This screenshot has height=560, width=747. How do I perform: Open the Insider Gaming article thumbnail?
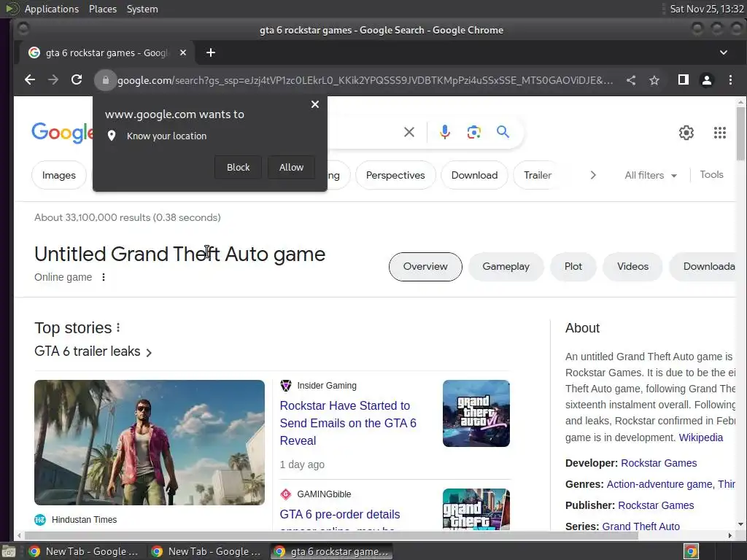(476, 413)
